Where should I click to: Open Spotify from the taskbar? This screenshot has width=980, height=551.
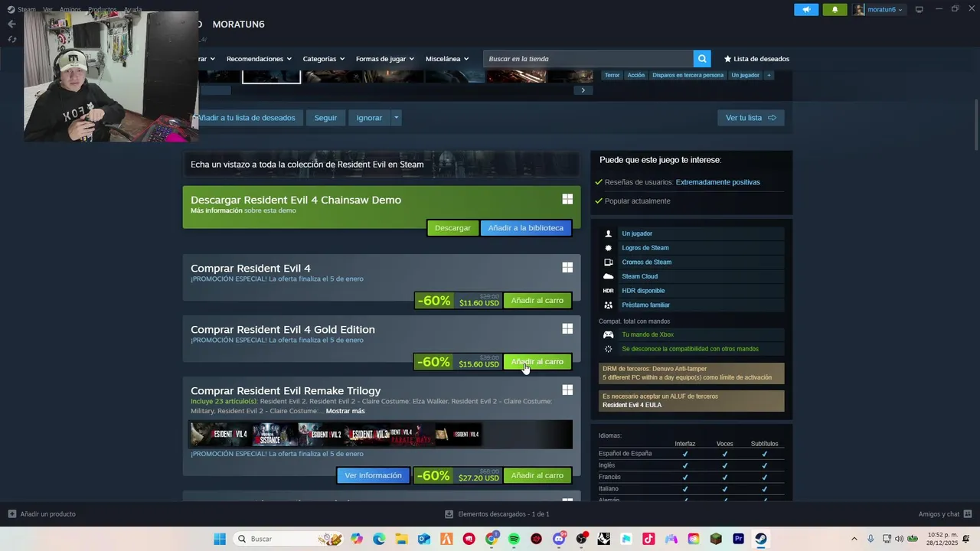[514, 539]
